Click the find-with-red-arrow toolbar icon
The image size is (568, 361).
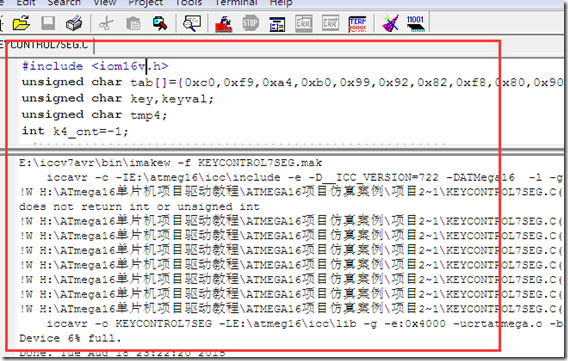[160, 24]
